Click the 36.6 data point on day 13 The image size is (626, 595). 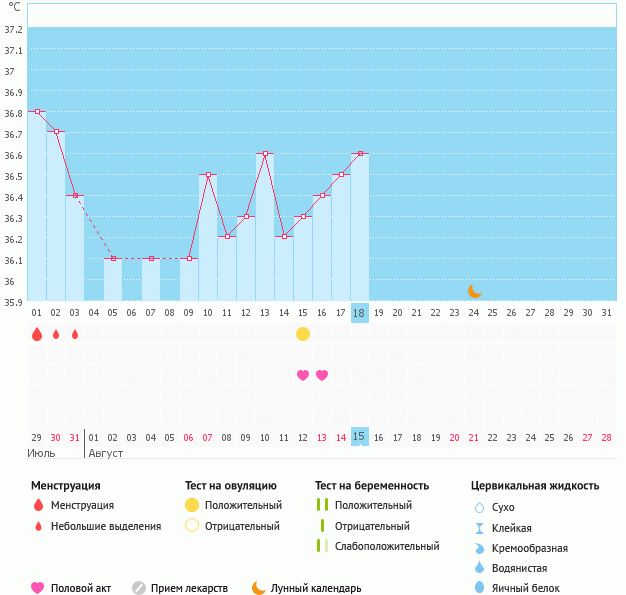click(x=265, y=153)
